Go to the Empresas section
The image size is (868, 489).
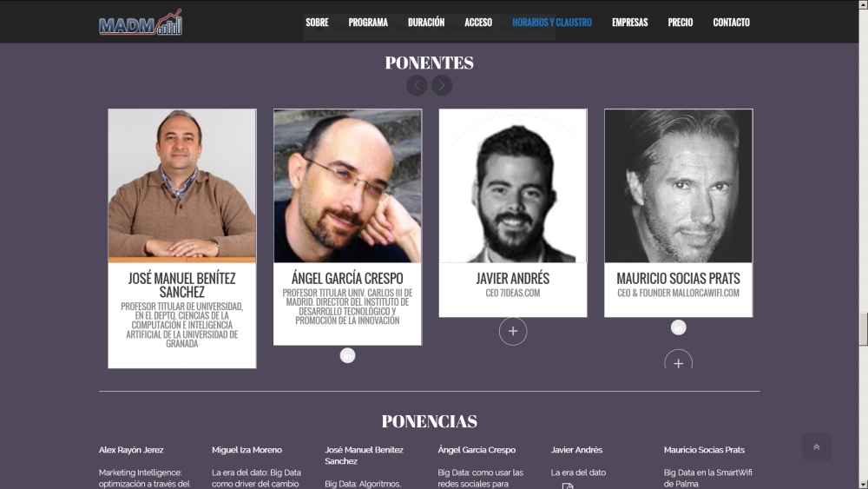click(630, 23)
